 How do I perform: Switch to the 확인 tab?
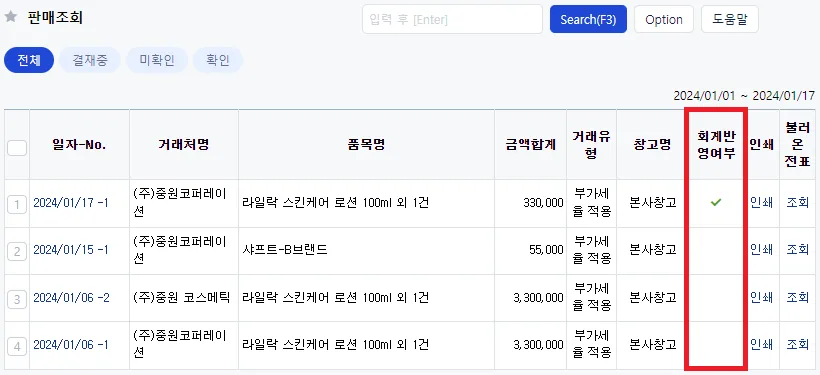[x=218, y=60]
